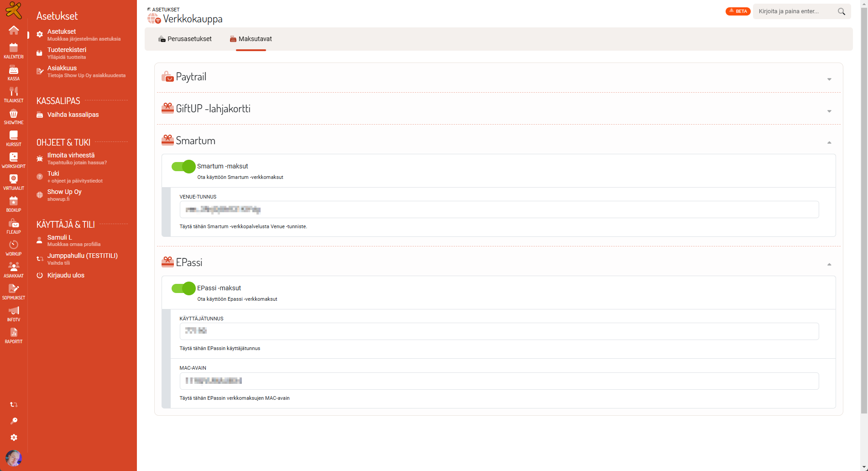868x471 pixels.
Task: Collapse the EPassi section arrow
Action: pos(829,265)
